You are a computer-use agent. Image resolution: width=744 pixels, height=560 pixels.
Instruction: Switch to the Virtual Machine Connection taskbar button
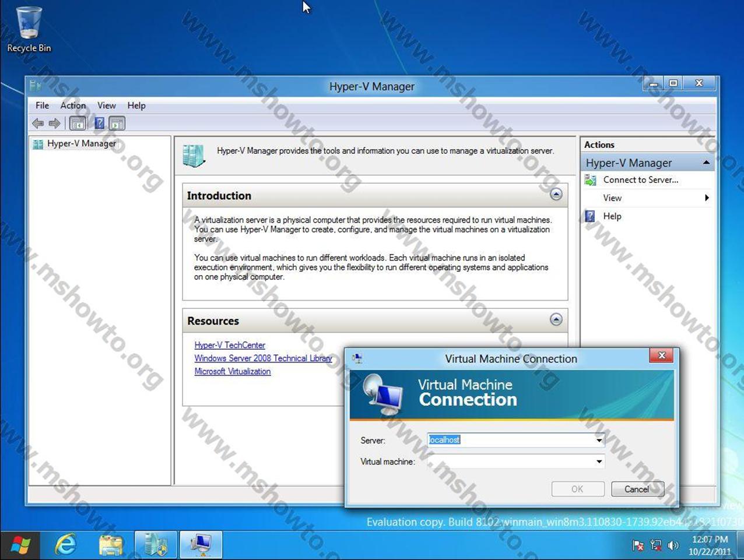201,545
